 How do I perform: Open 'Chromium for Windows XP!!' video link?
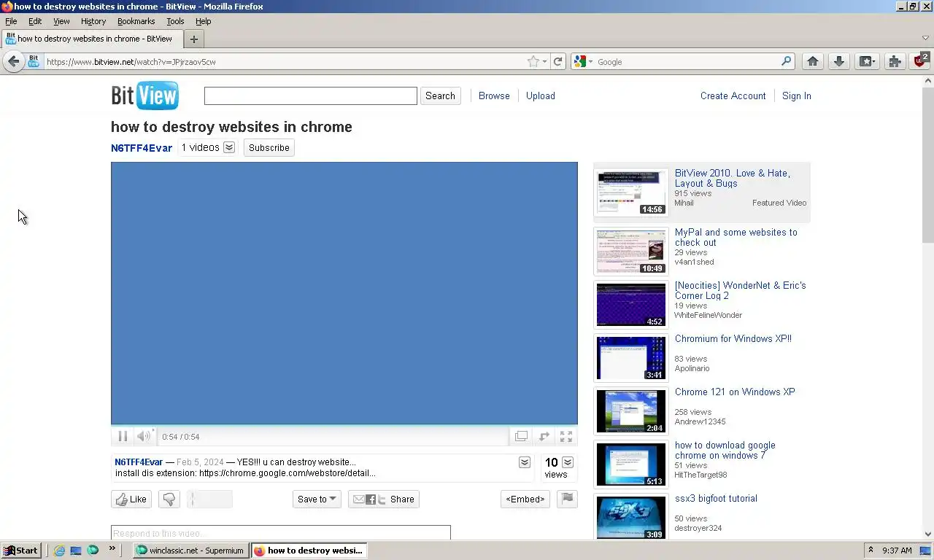click(x=733, y=338)
